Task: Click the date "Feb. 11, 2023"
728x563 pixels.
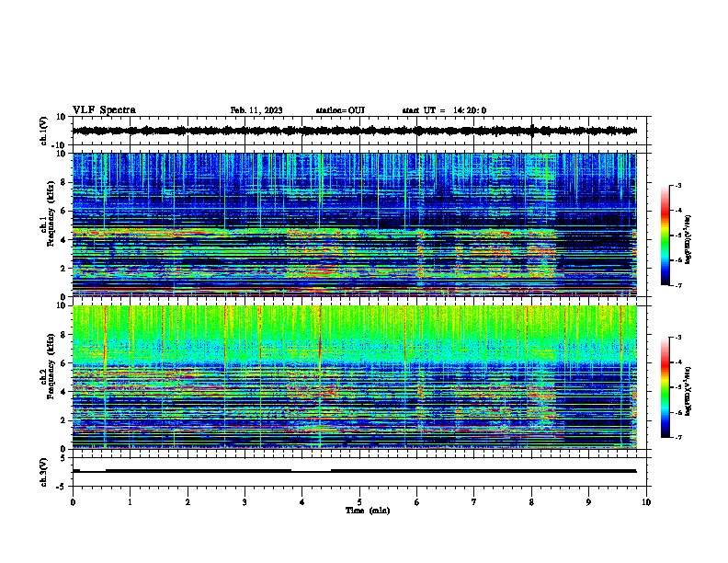Action: [x=256, y=110]
